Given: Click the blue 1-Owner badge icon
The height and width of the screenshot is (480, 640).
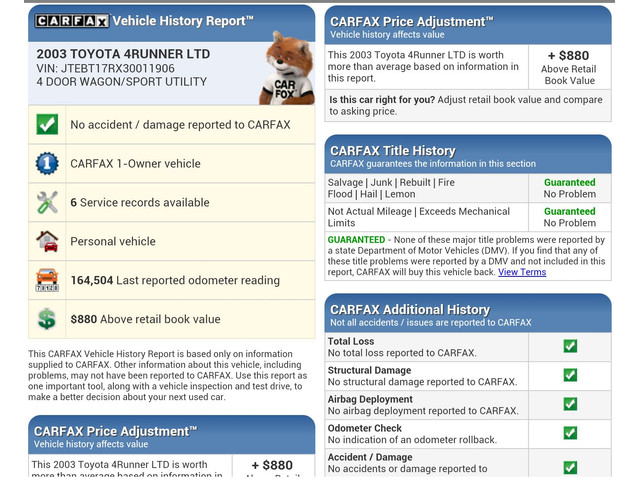Looking at the screenshot, I should tap(47, 163).
